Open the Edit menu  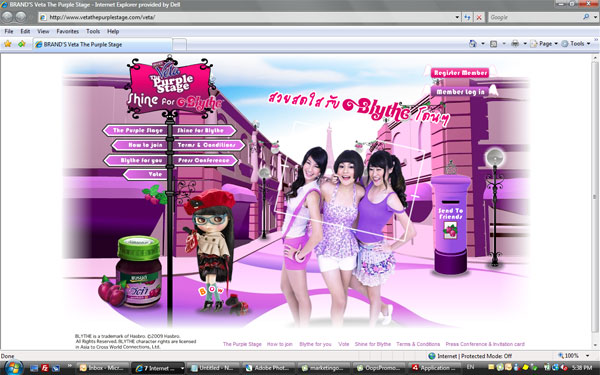coord(25,31)
